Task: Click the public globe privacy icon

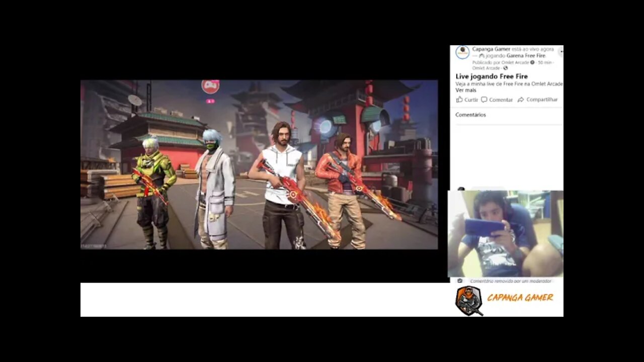Action: pos(505,68)
